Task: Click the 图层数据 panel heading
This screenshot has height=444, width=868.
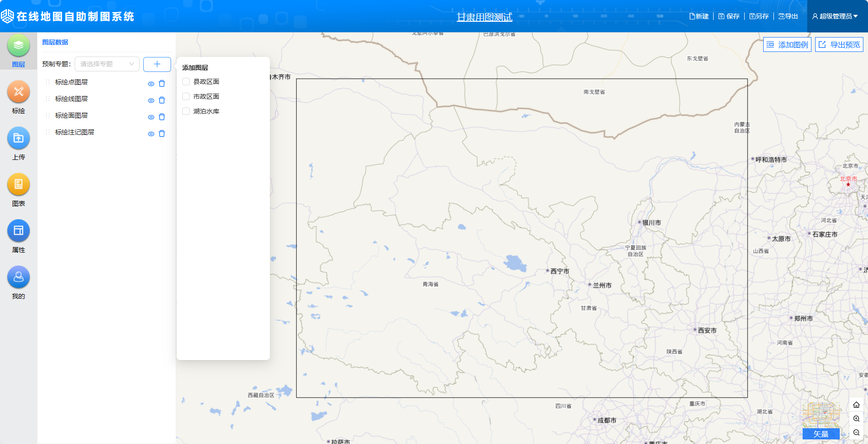Action: pos(55,42)
